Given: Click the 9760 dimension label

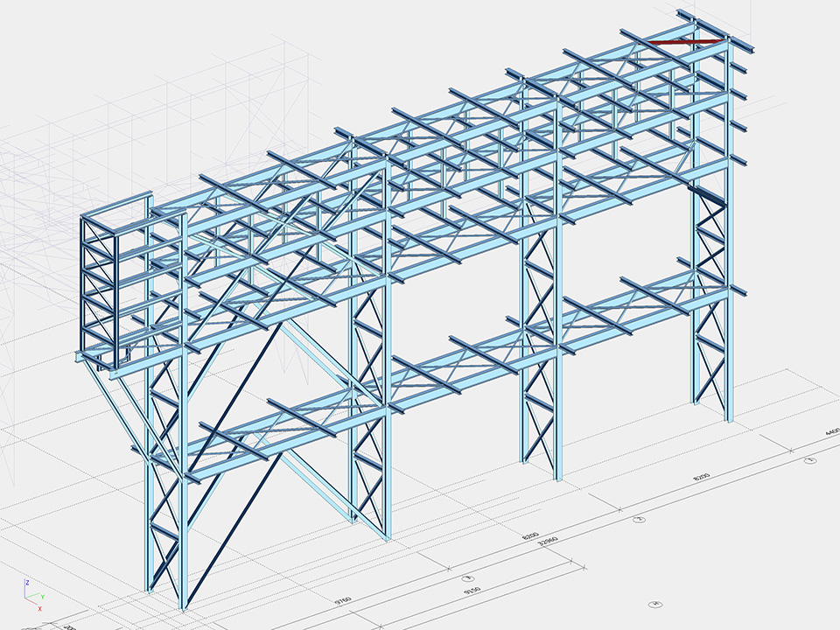Looking at the screenshot, I should (343, 600).
